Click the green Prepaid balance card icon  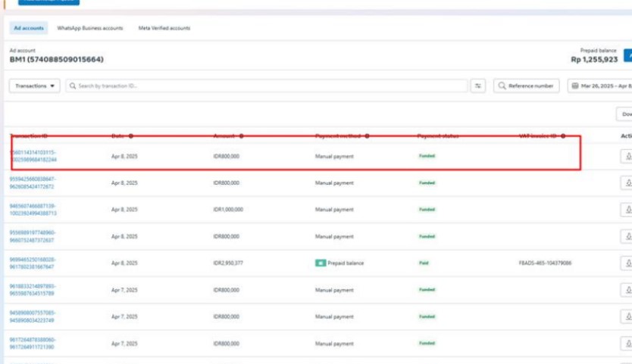tap(321, 263)
